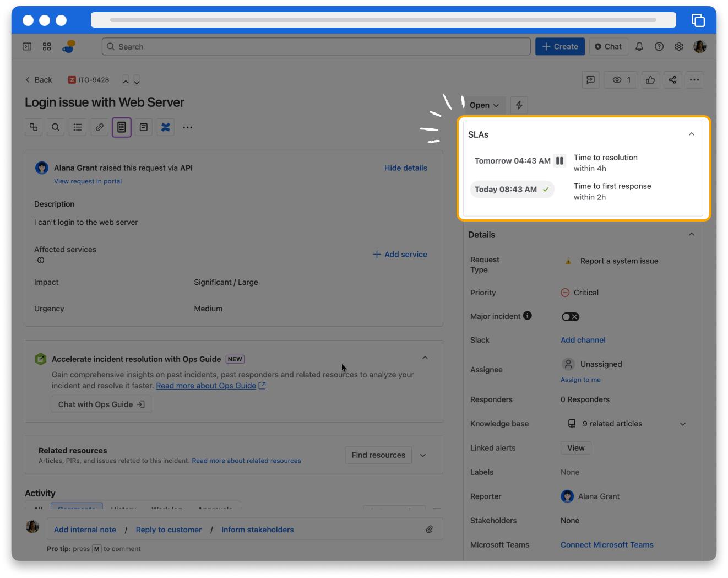Click the Confluence icon in issue toolbar
This screenshot has width=728, height=578.
click(x=166, y=127)
